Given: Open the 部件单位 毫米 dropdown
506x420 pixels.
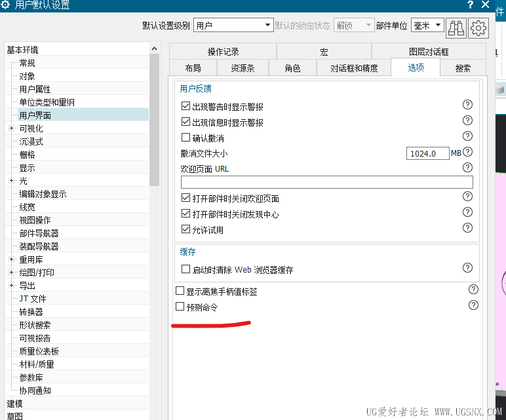Looking at the screenshot, I should click(x=427, y=25).
